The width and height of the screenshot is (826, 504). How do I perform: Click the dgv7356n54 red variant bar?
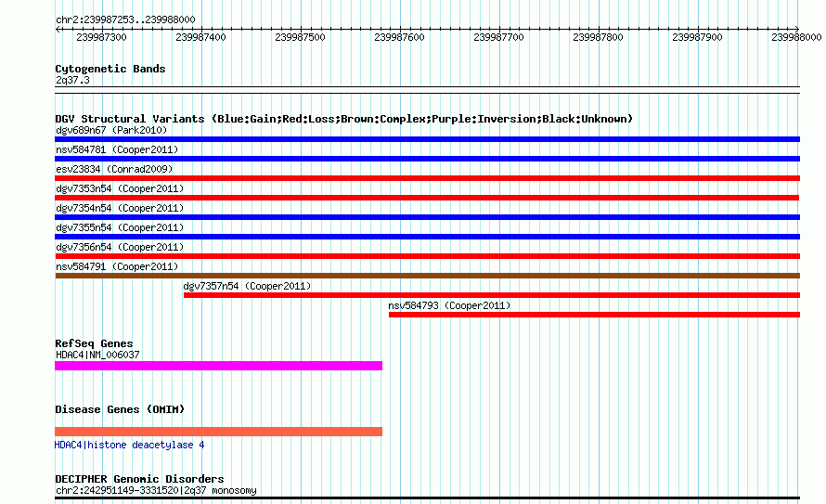coord(427,256)
